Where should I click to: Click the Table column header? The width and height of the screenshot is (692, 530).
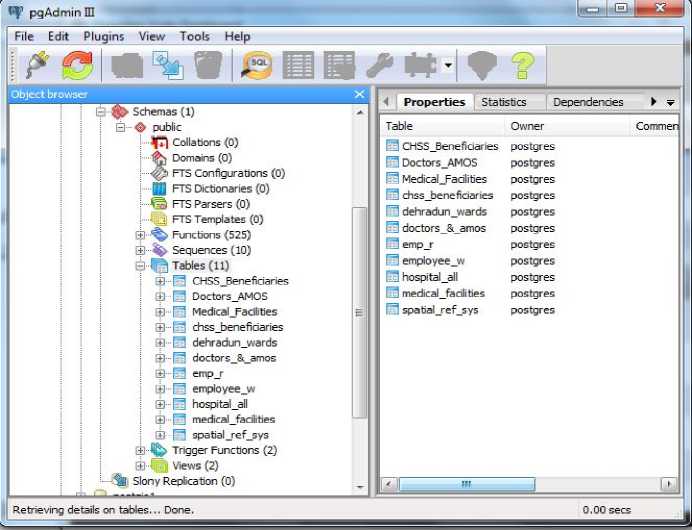[443, 126]
